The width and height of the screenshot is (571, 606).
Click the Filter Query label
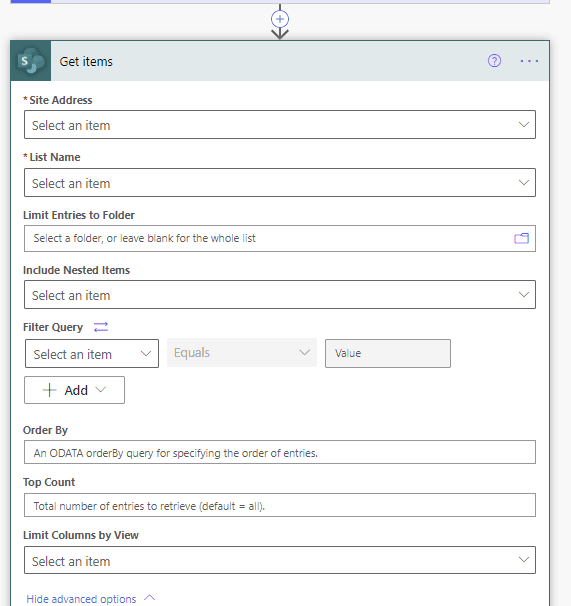click(53, 327)
